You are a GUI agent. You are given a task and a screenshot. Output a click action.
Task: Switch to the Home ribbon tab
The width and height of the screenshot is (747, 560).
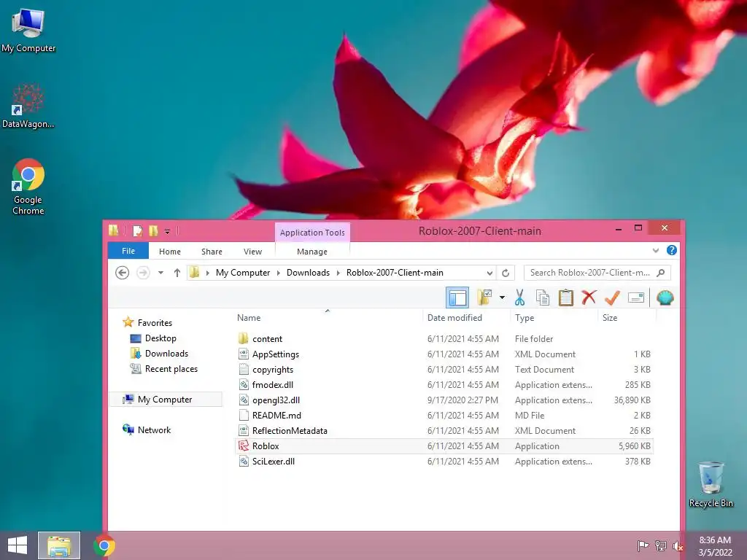pyautogui.click(x=169, y=252)
